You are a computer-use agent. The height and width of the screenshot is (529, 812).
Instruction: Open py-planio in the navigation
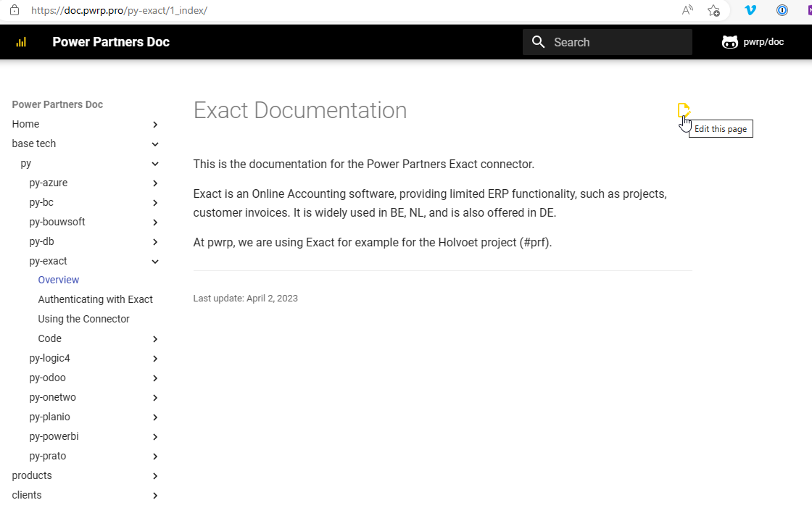point(50,417)
